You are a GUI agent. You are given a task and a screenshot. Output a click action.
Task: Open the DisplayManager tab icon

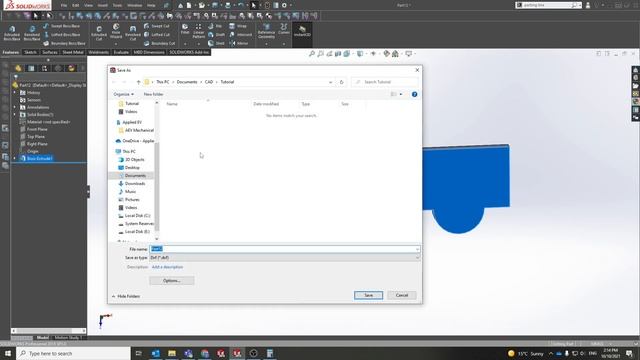[x=71, y=68]
